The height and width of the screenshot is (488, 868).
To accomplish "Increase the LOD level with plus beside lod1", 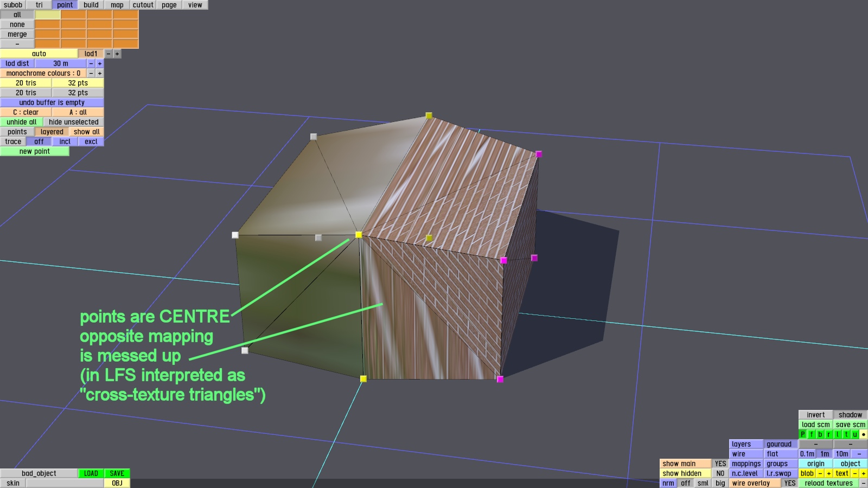I will 117,54.
